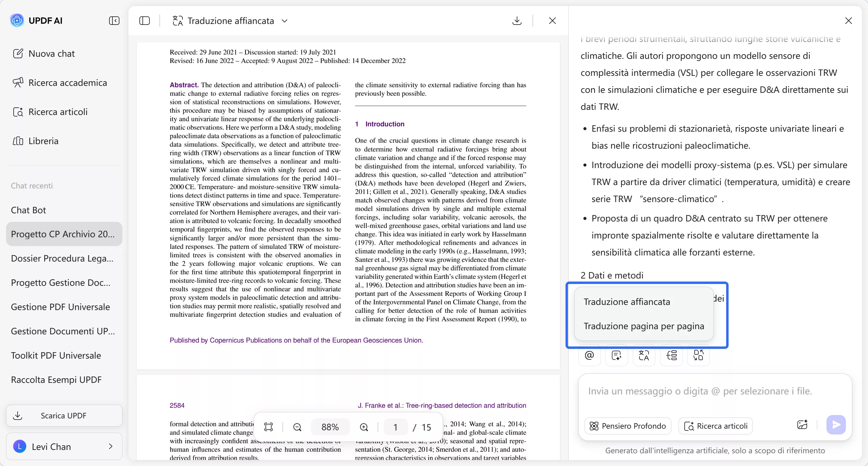Start a Nuova chat
Screen dimensions: 868x466
(52, 54)
